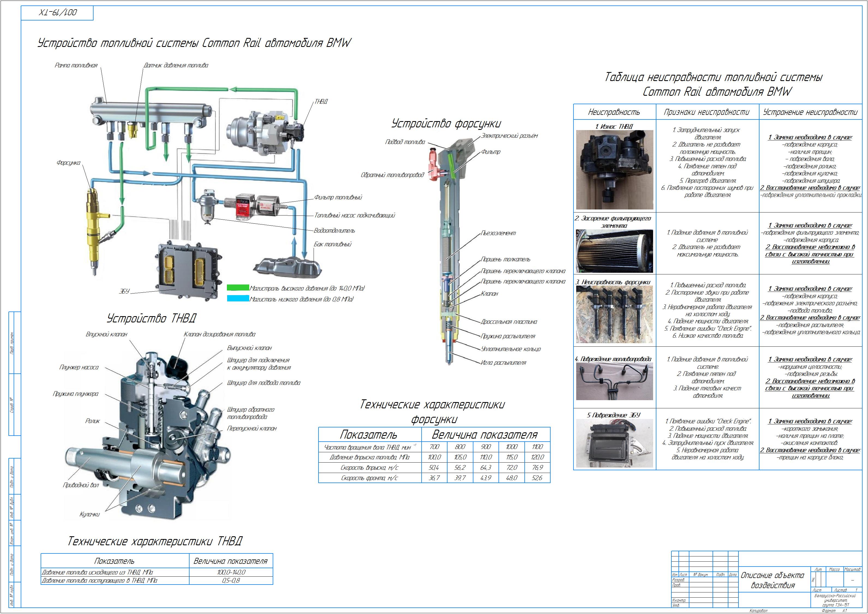Select the faulty injectors photo
This screenshot has height=614, width=868.
[615, 314]
